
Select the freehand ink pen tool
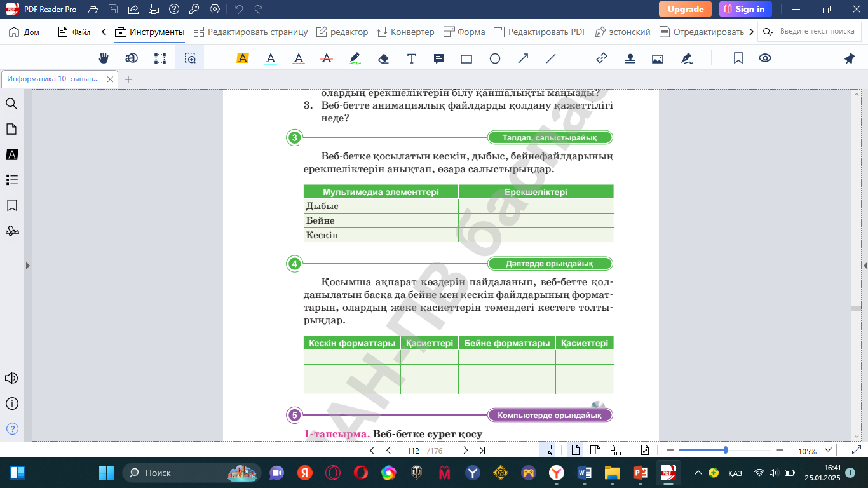pyautogui.click(x=355, y=58)
